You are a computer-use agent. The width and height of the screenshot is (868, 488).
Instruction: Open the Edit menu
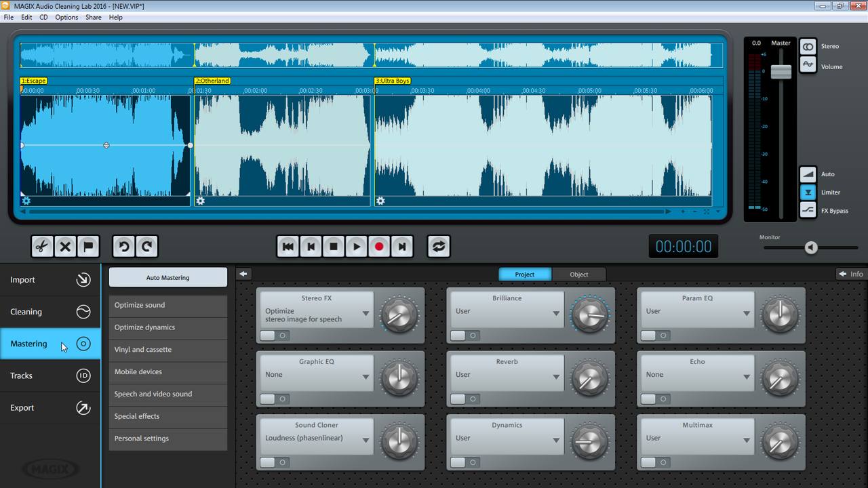click(x=26, y=17)
